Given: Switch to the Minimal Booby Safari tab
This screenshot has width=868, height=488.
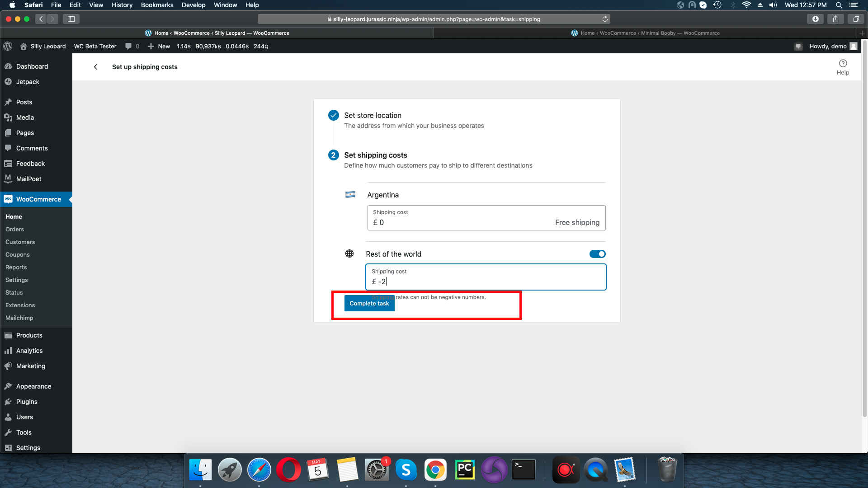Looking at the screenshot, I should [645, 33].
